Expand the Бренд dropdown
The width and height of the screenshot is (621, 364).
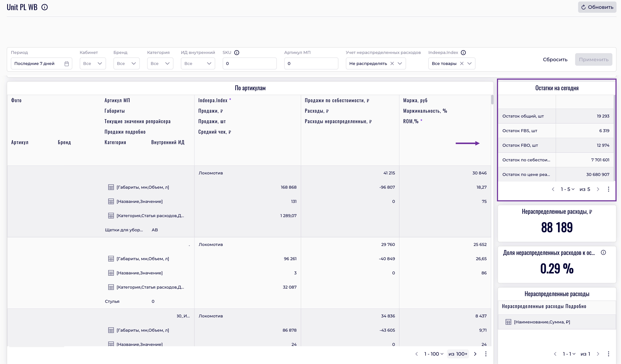tap(126, 64)
